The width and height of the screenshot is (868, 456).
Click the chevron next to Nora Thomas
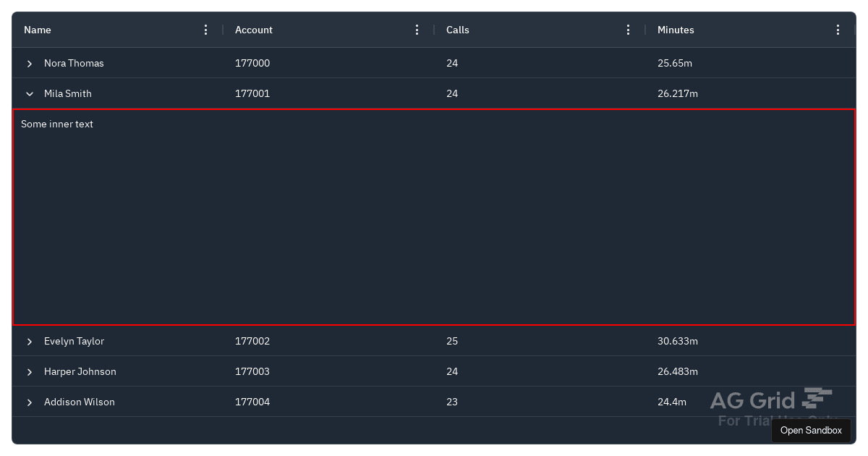pyautogui.click(x=30, y=63)
